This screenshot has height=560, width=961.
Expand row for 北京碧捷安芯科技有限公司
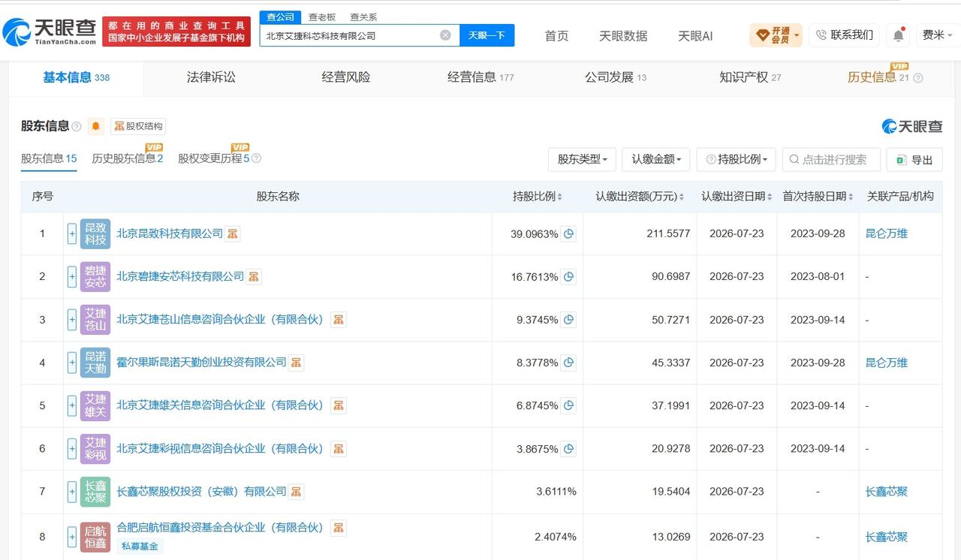(72, 277)
